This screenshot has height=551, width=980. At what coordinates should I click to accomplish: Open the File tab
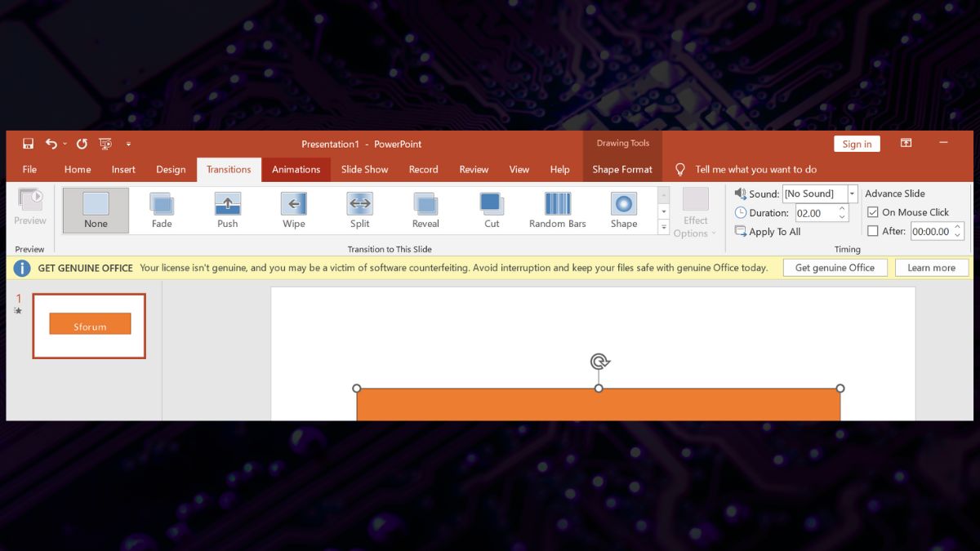coord(29,170)
